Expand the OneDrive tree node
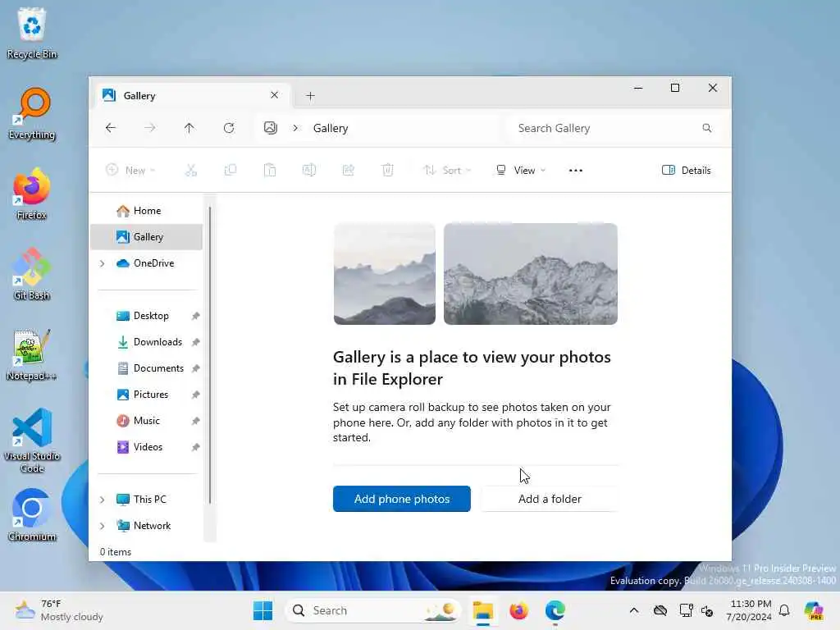 103,263
